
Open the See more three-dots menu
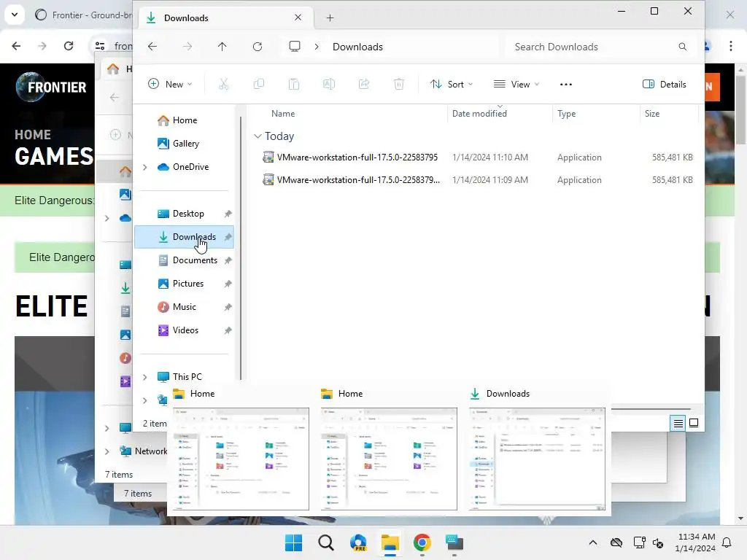(566, 85)
